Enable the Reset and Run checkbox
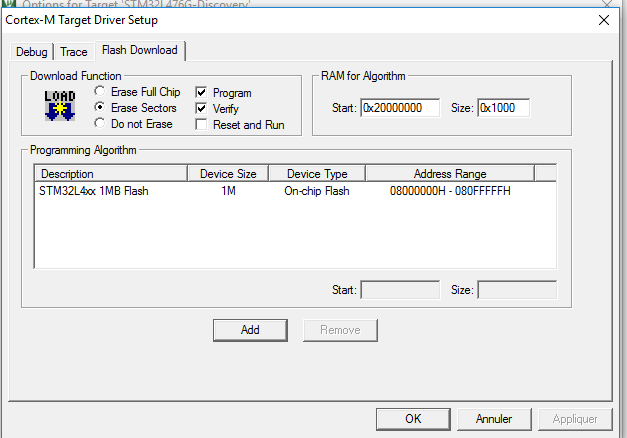 coord(201,124)
